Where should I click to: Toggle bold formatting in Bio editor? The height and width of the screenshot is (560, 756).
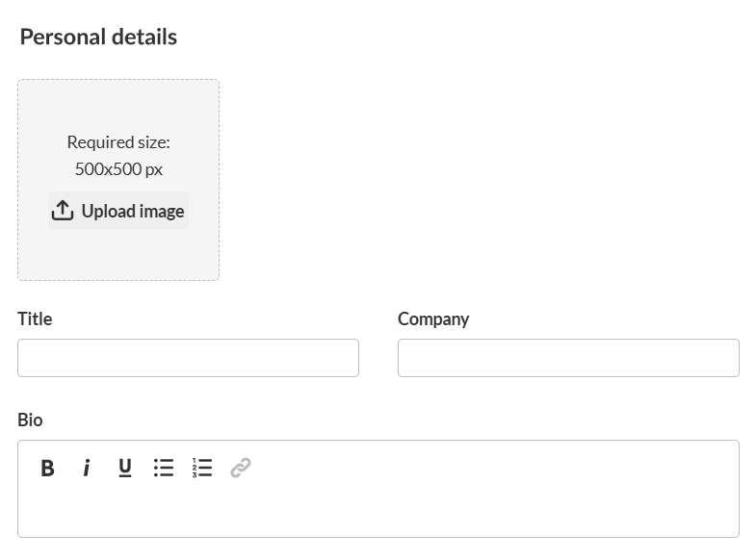[47, 469]
